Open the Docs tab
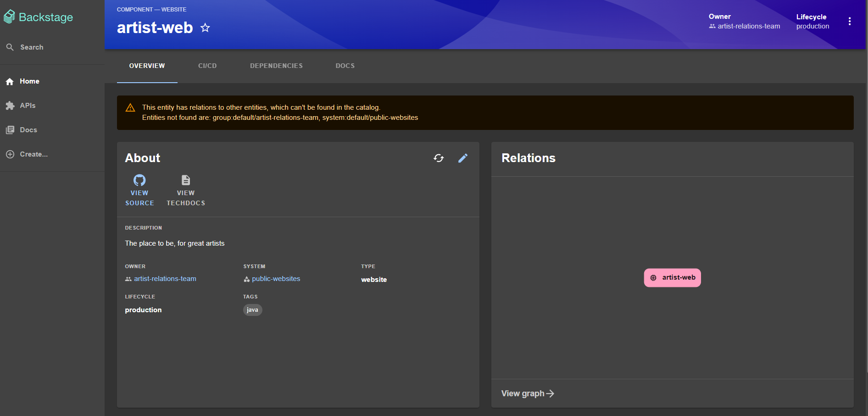The image size is (868, 416). click(x=345, y=66)
